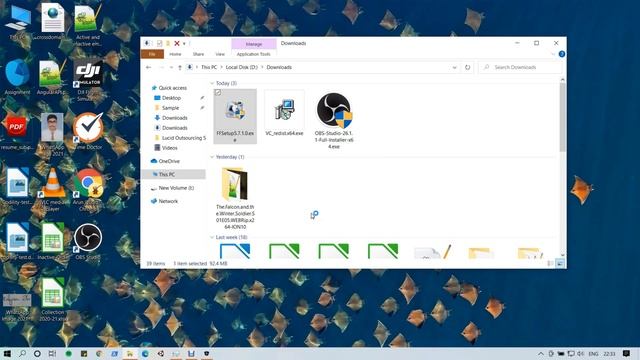Click This PC in the address breadcrumb
The image size is (640, 360).
(209, 67)
